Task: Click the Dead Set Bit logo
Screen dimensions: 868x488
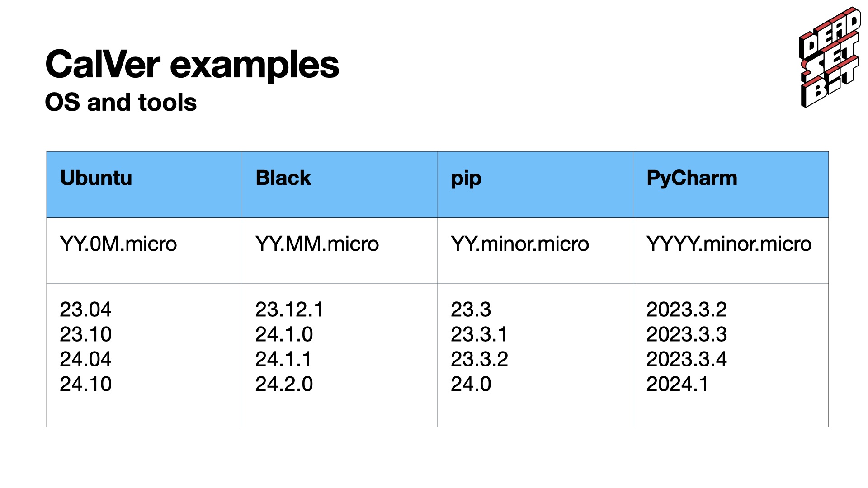Action: (x=830, y=57)
